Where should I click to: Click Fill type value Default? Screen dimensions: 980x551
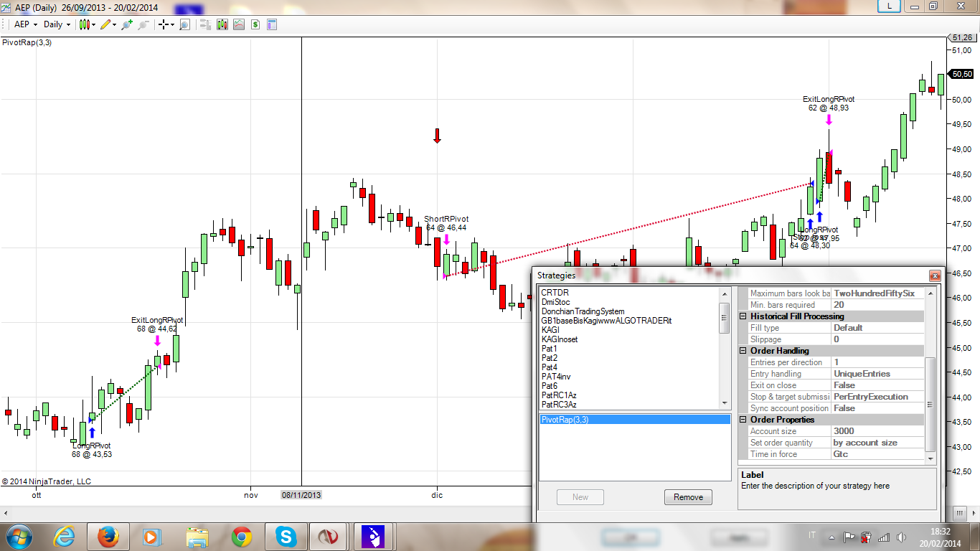coord(877,328)
